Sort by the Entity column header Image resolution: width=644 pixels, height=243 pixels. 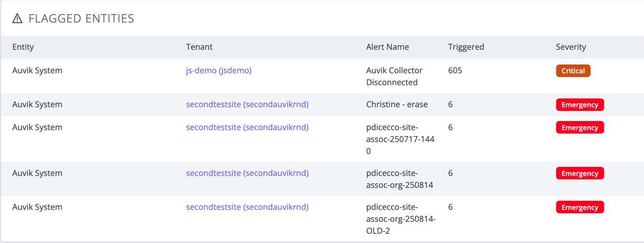tap(23, 47)
